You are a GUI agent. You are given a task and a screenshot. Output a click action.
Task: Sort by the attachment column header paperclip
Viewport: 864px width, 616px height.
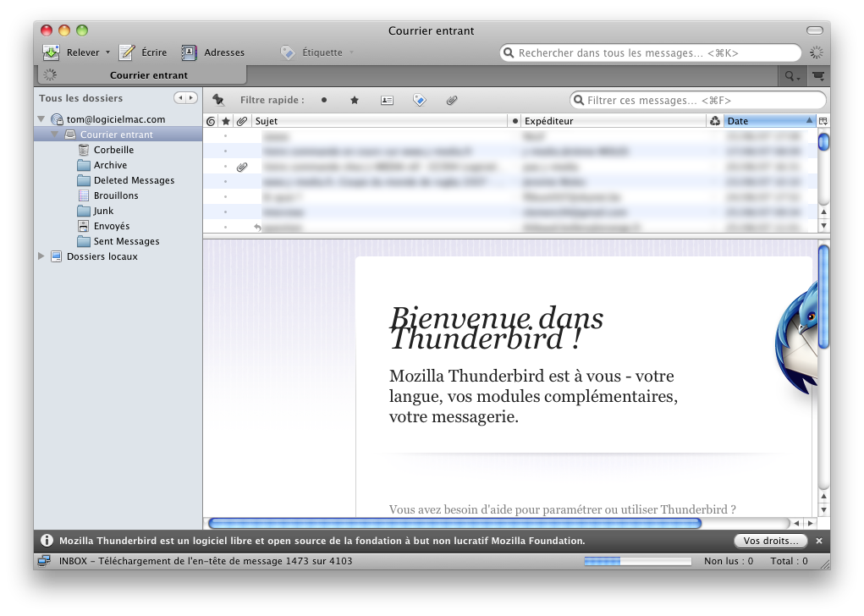click(x=242, y=121)
